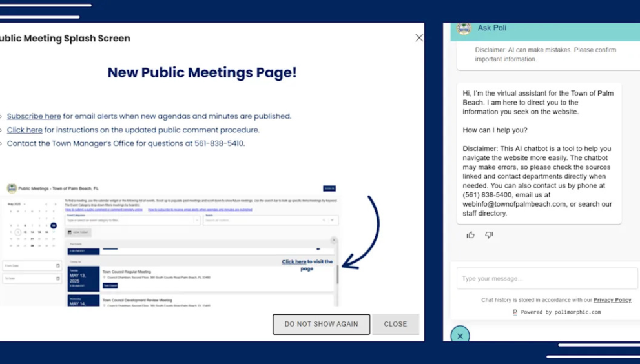
Task: Open the Subscribe here link
Action: (34, 116)
